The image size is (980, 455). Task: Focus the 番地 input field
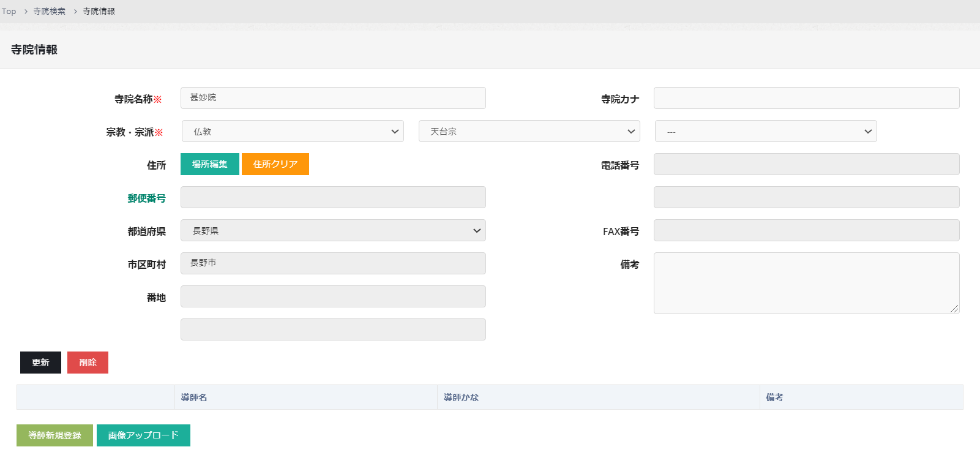[x=333, y=296]
